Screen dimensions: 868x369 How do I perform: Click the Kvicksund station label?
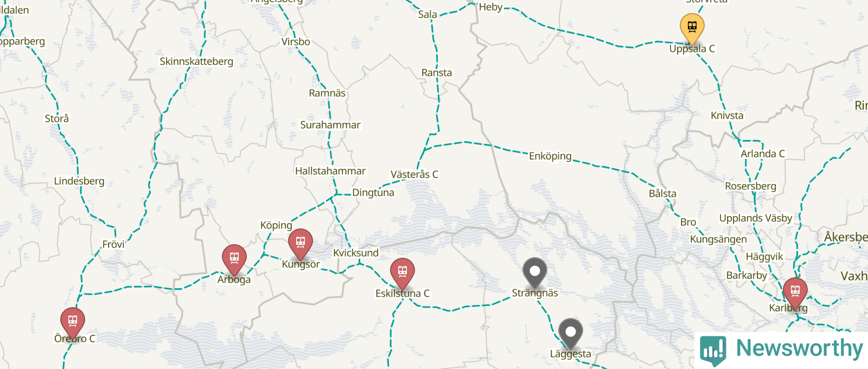(x=356, y=253)
